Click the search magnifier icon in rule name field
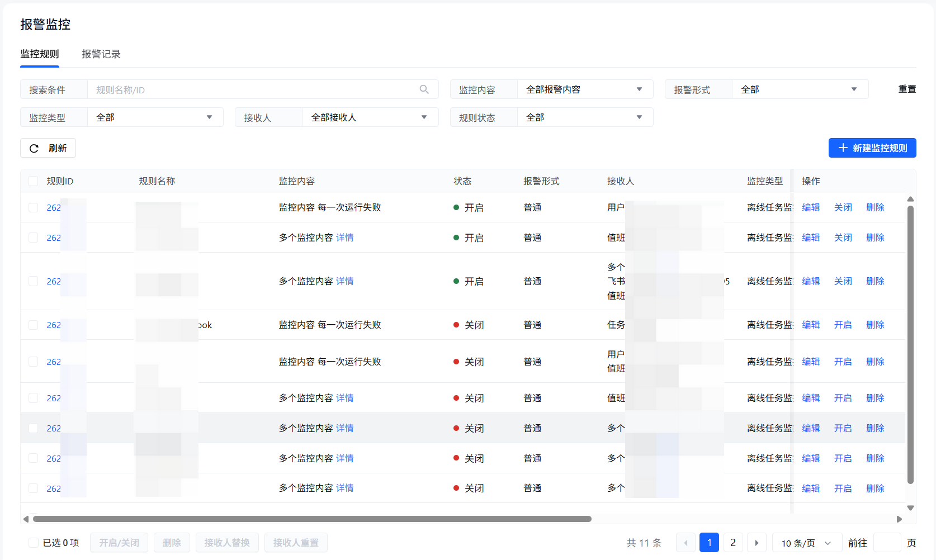Screen dimensions: 936x560 coord(424,89)
